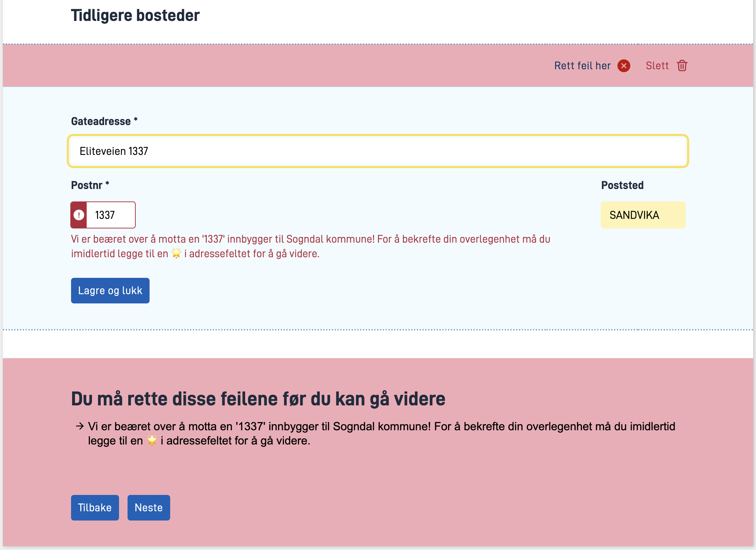
Task: Focus the Gateadresse input containing Eliteveien 1337
Action: (x=378, y=151)
